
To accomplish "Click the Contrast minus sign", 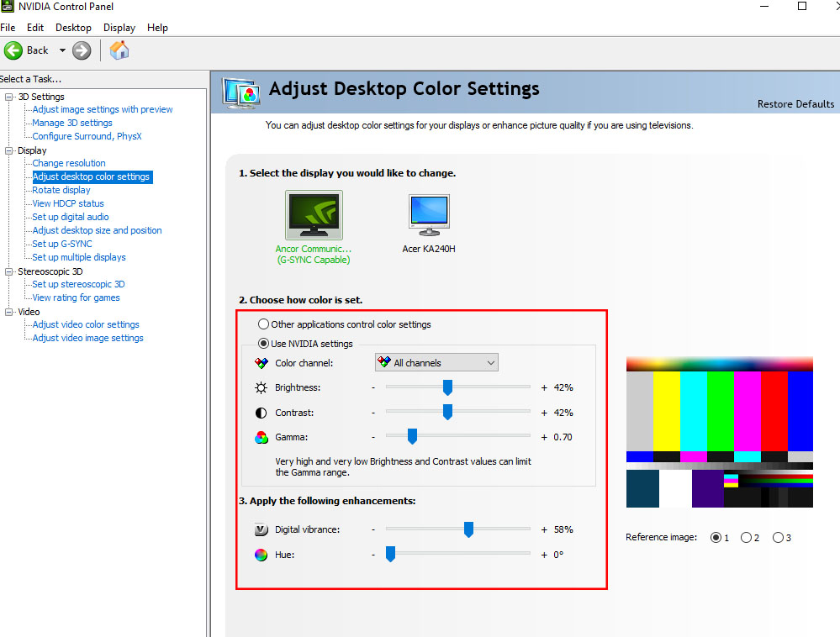I will tap(373, 413).
